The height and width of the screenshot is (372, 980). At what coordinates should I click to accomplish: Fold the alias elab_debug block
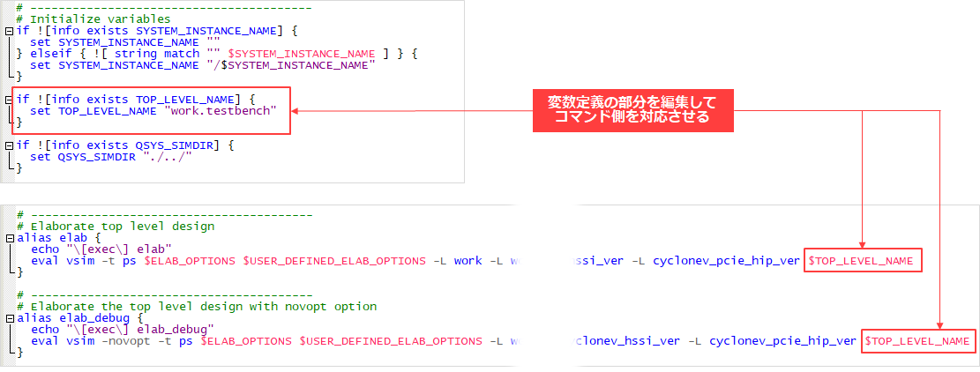click(9, 317)
